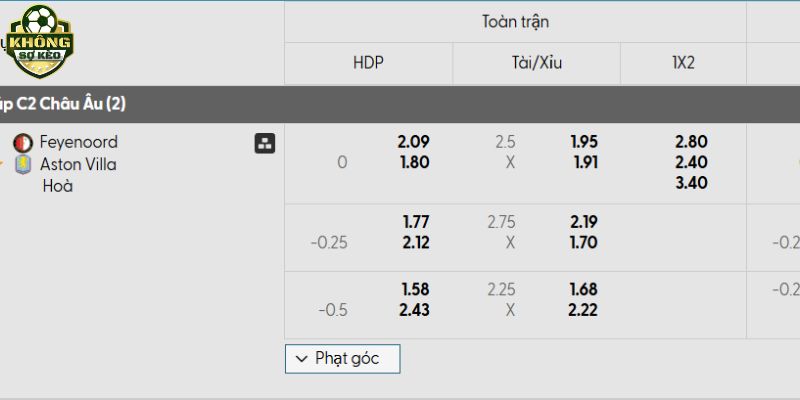The width and height of the screenshot is (800, 400).
Task: Open match stats icon beside Feyenoord
Action: tap(265, 143)
